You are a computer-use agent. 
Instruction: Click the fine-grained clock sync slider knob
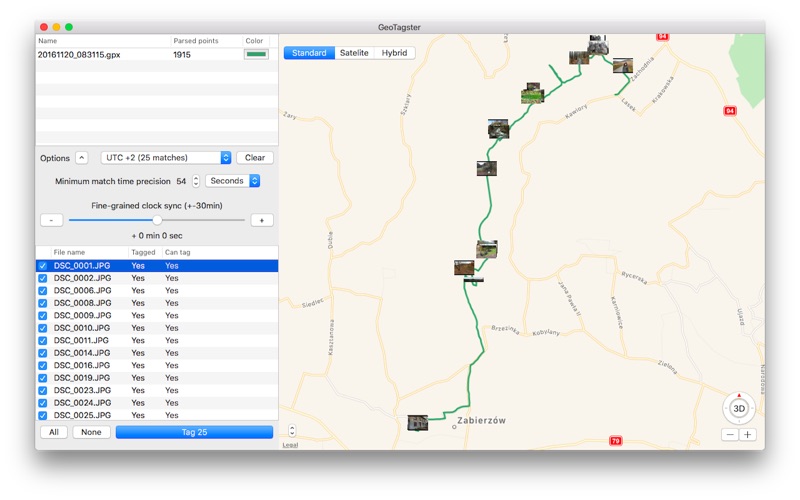(x=157, y=220)
